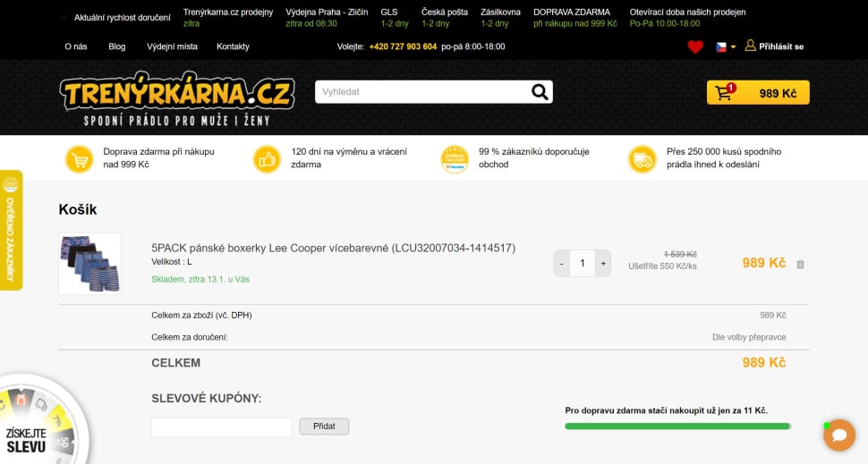Screen dimensions: 868x464
Task: Click the user account icon
Action: coord(750,46)
